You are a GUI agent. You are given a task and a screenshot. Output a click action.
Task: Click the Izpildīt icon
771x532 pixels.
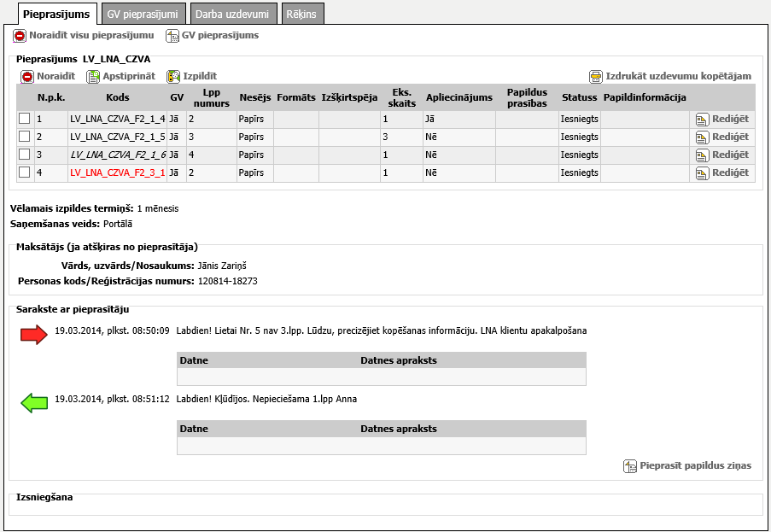tap(173, 77)
